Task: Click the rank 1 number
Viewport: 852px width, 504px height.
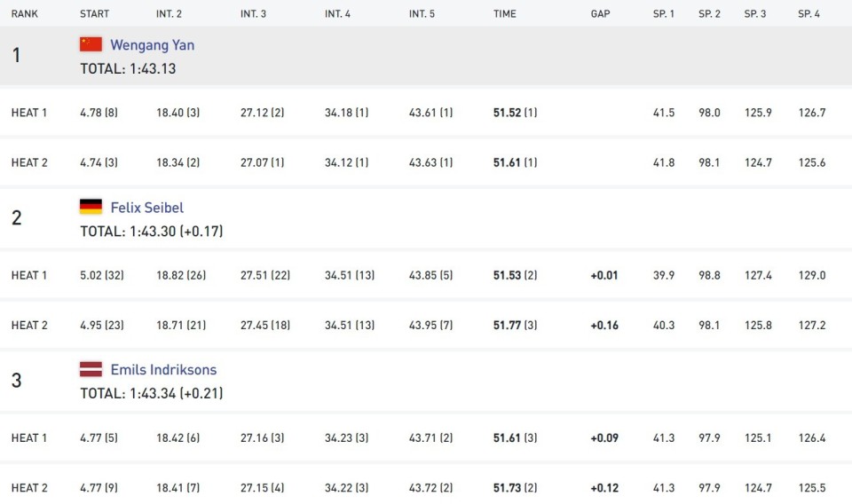Action: (x=16, y=55)
